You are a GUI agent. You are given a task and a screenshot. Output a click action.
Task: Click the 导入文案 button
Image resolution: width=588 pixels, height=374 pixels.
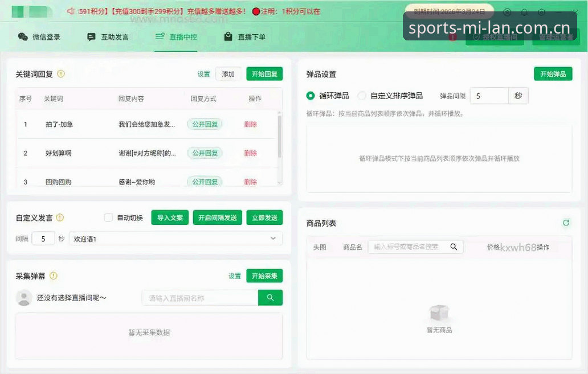(x=170, y=217)
